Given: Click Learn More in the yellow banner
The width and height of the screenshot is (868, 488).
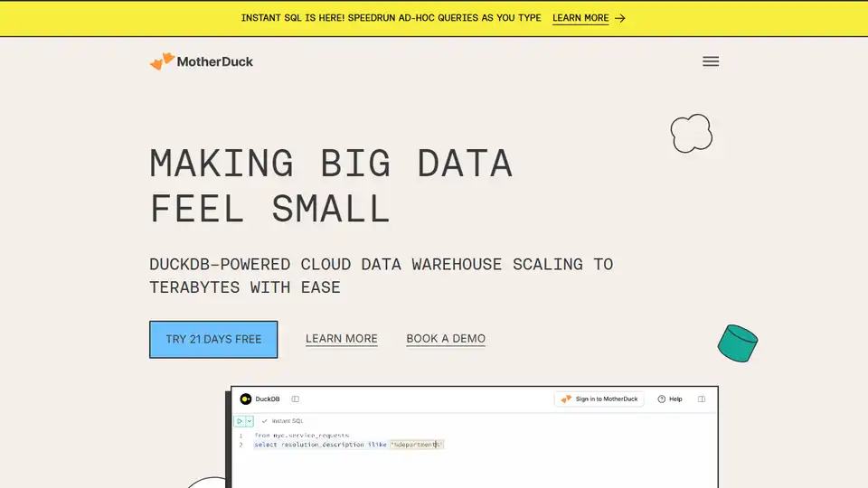Looking at the screenshot, I should pos(580,18).
